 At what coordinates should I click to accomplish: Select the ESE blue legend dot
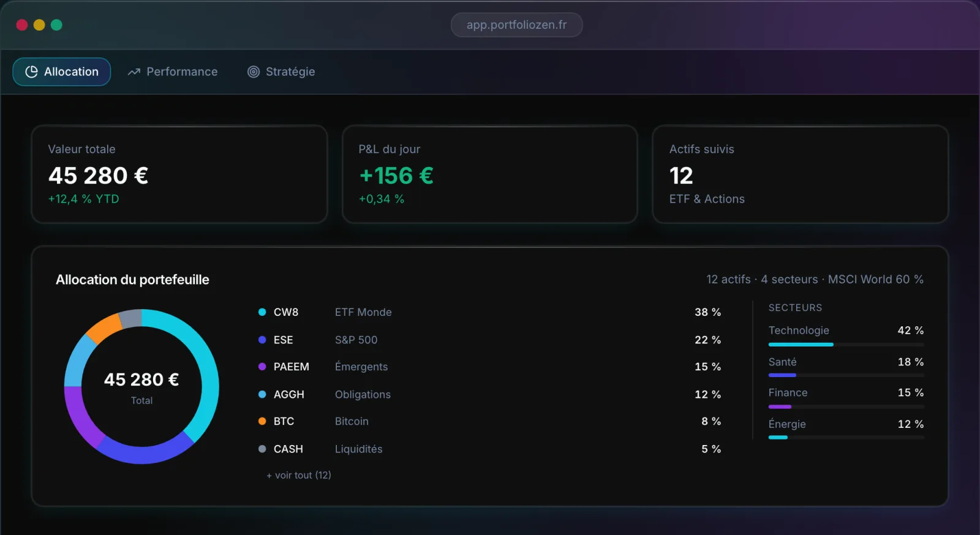point(262,340)
